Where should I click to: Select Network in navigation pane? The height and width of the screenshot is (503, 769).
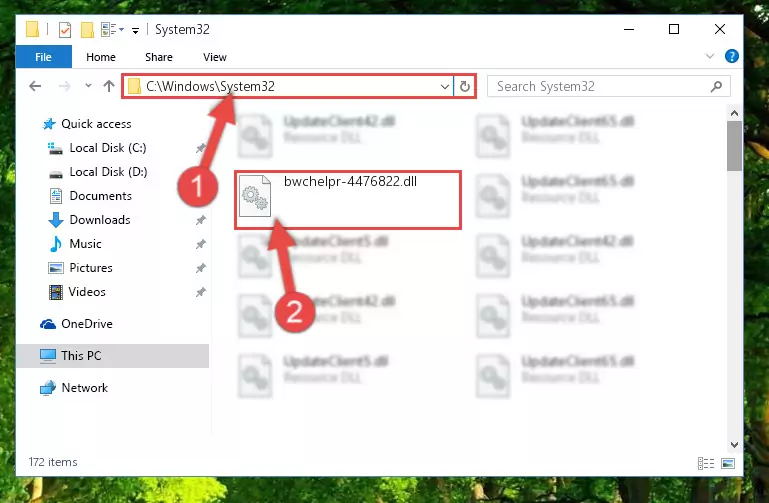(74, 388)
